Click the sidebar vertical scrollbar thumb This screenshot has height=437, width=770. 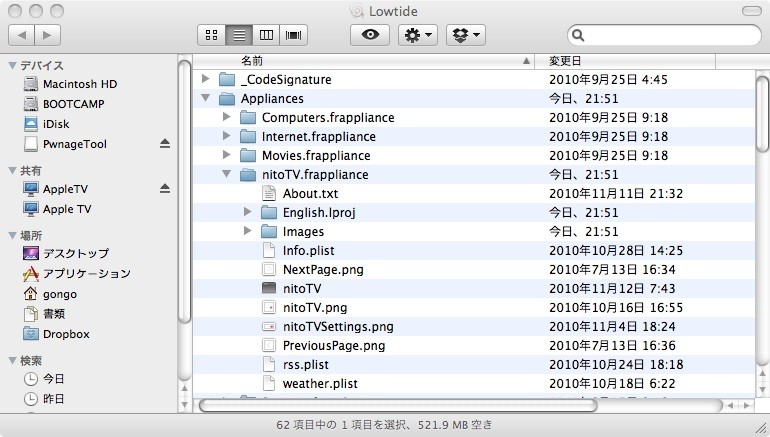pyautogui.click(x=184, y=191)
